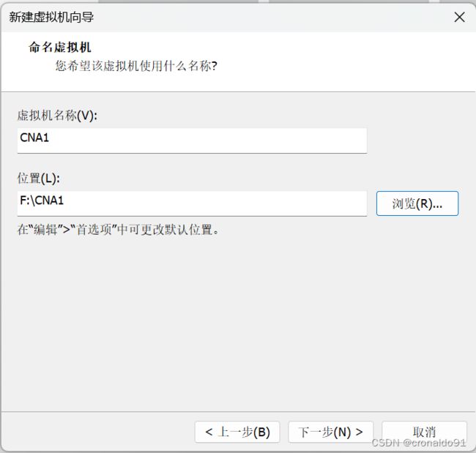Click the 虚拟机名称(V): label
The width and height of the screenshot is (476, 453).
57,116
